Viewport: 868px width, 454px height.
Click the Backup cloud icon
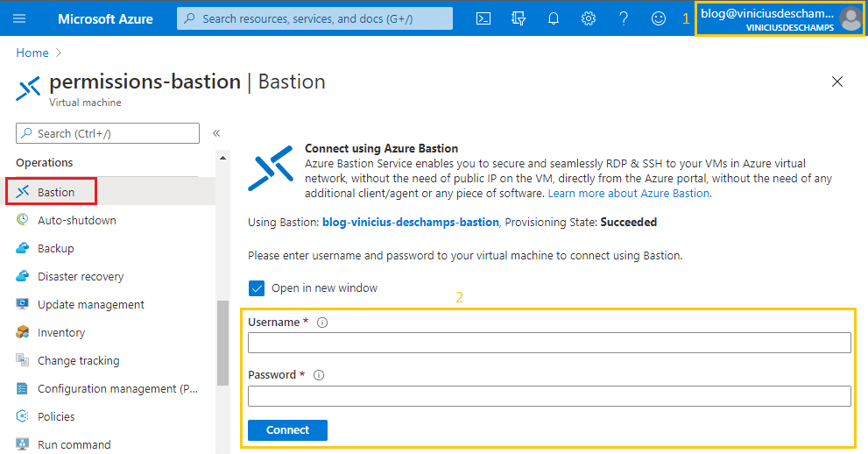pos(22,248)
